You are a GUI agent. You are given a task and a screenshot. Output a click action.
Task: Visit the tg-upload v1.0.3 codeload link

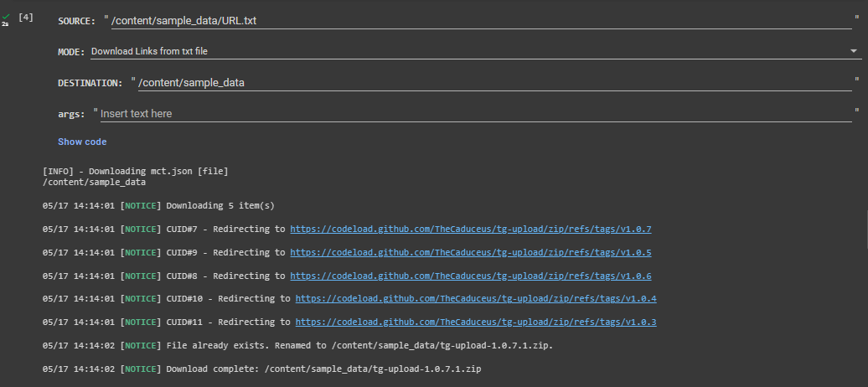pos(476,322)
